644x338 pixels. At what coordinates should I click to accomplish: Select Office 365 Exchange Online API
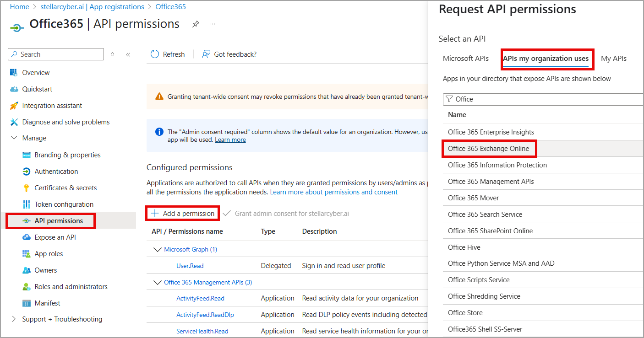[488, 149]
